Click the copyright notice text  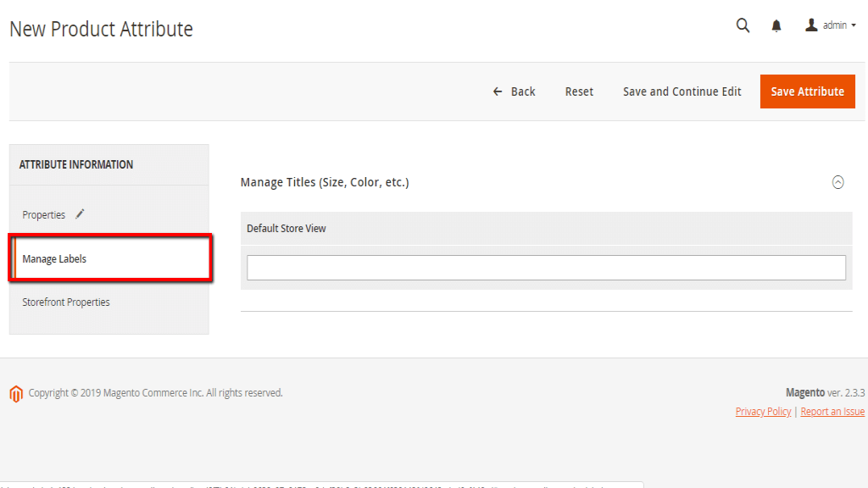coord(156,393)
